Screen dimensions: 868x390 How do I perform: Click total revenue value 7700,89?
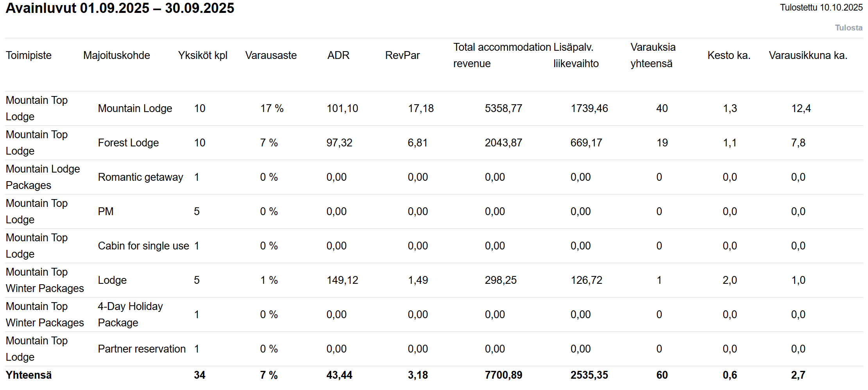pyautogui.click(x=503, y=375)
